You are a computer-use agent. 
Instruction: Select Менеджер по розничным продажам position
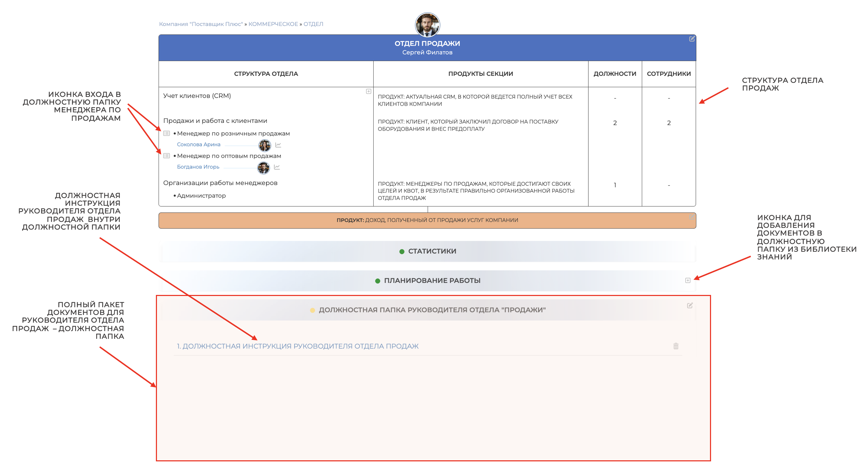click(234, 134)
